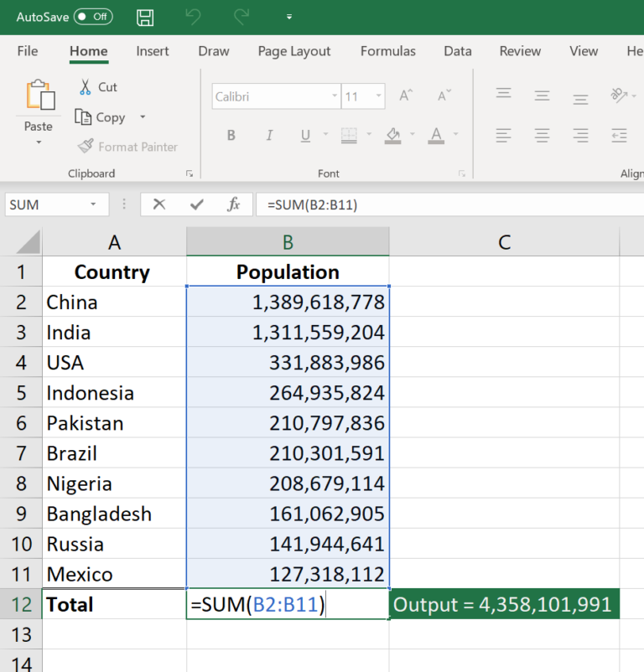The width and height of the screenshot is (644, 672).
Task: Click the Increase Font Size icon
Action: coord(405,95)
